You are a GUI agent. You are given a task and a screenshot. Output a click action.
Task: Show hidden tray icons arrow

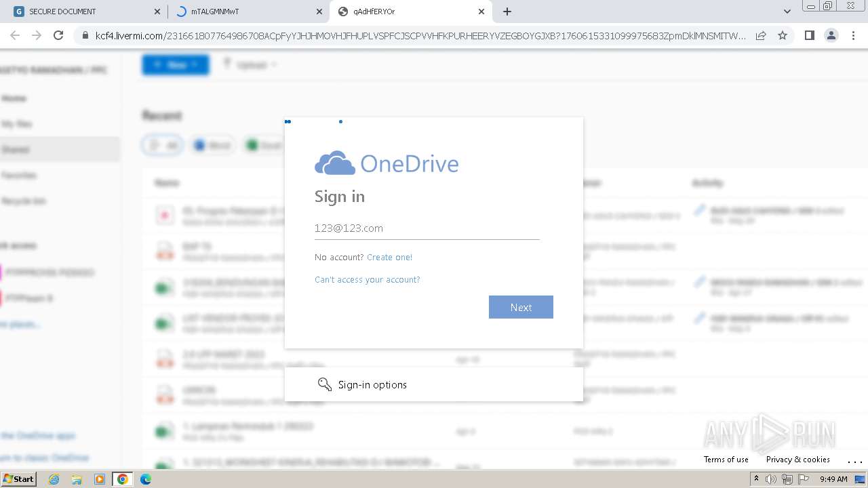[x=756, y=479]
